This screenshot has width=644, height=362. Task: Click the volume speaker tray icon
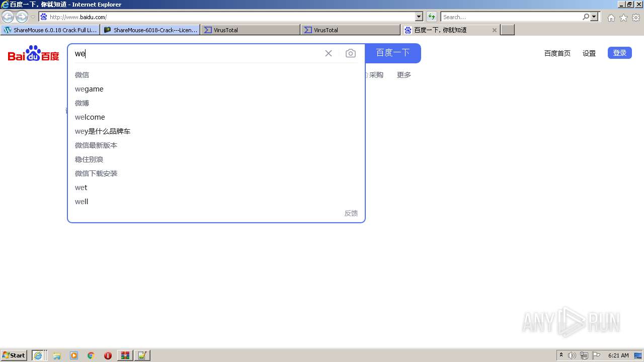(572, 355)
